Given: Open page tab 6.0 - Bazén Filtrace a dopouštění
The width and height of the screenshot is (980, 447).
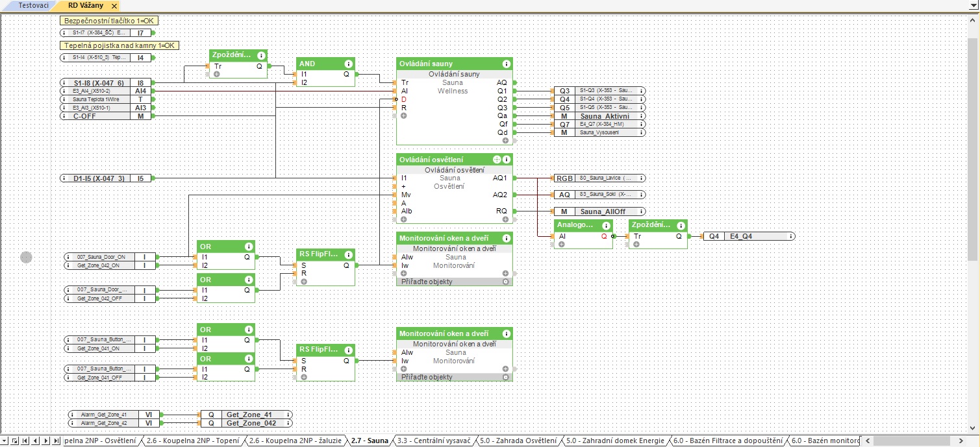Looking at the screenshot, I should tap(728, 441).
